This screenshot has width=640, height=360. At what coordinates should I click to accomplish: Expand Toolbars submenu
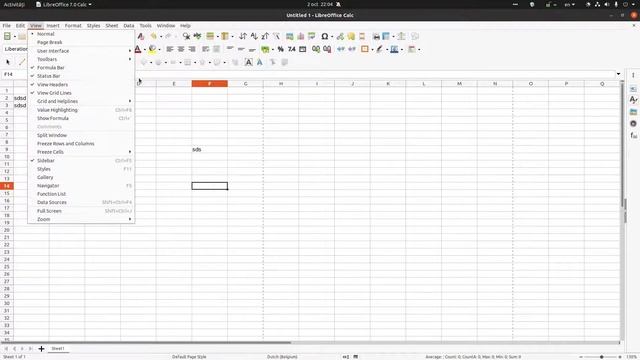tap(81, 59)
